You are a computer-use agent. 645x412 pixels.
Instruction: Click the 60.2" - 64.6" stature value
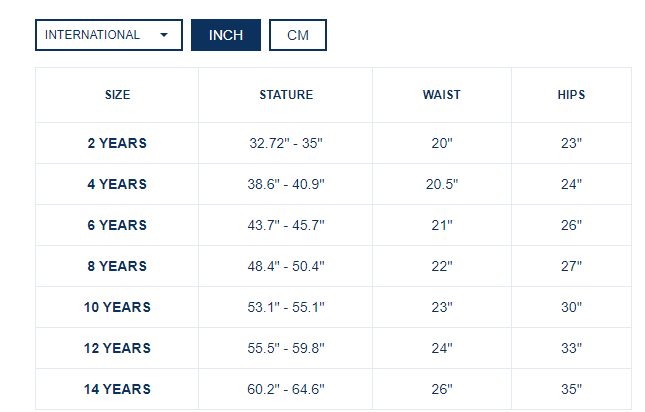click(286, 389)
